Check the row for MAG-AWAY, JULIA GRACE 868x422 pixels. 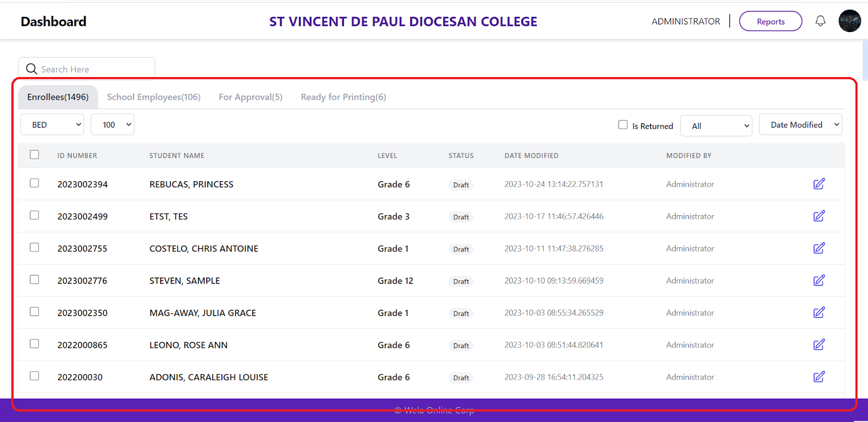coord(35,312)
